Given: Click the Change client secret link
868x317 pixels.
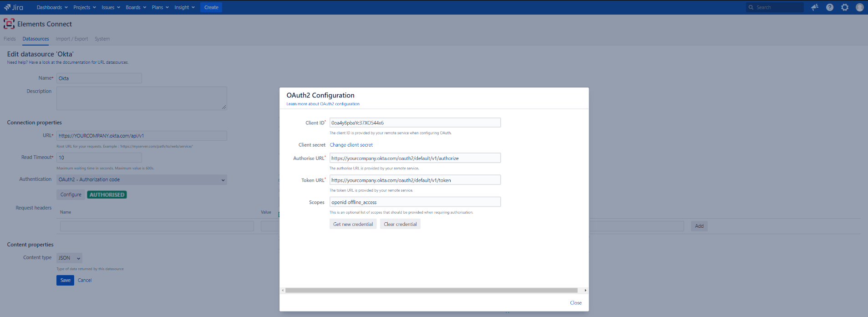Looking at the screenshot, I should coord(351,145).
